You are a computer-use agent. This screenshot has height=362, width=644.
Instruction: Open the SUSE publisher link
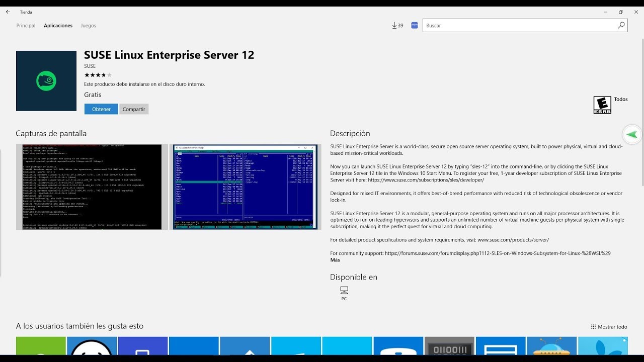(90, 66)
